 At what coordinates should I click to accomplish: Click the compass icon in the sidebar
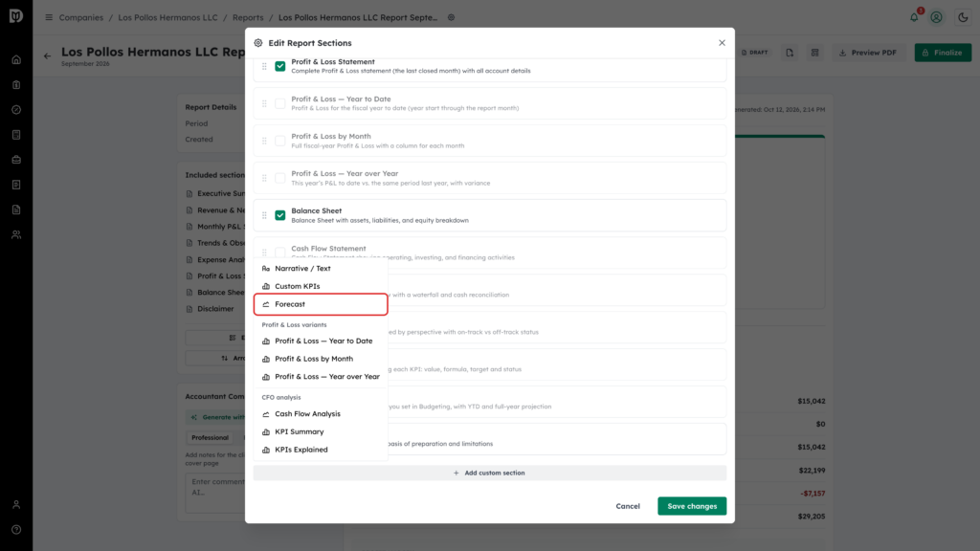point(16,110)
